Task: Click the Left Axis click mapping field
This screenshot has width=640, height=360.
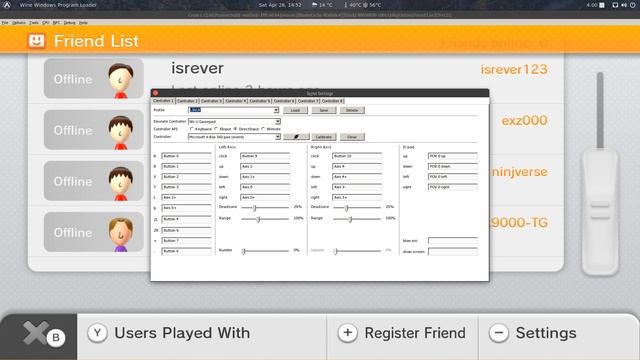Action: [x=265, y=156]
